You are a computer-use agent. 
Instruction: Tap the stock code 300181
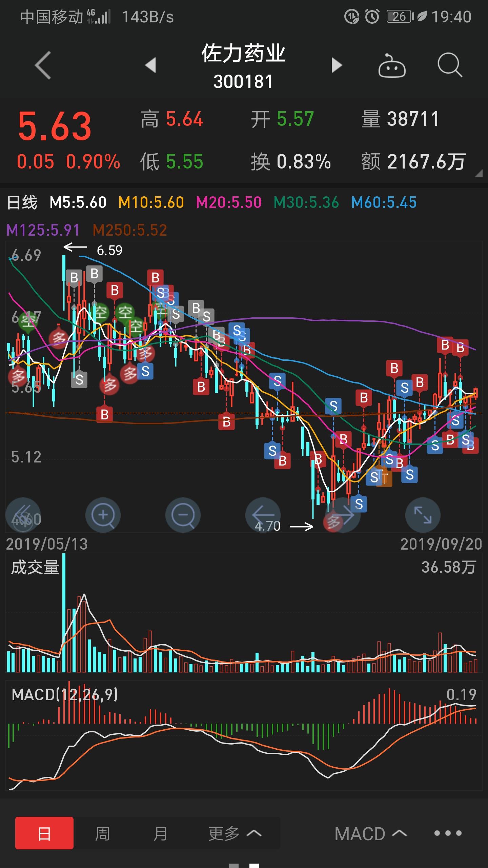tap(243, 82)
